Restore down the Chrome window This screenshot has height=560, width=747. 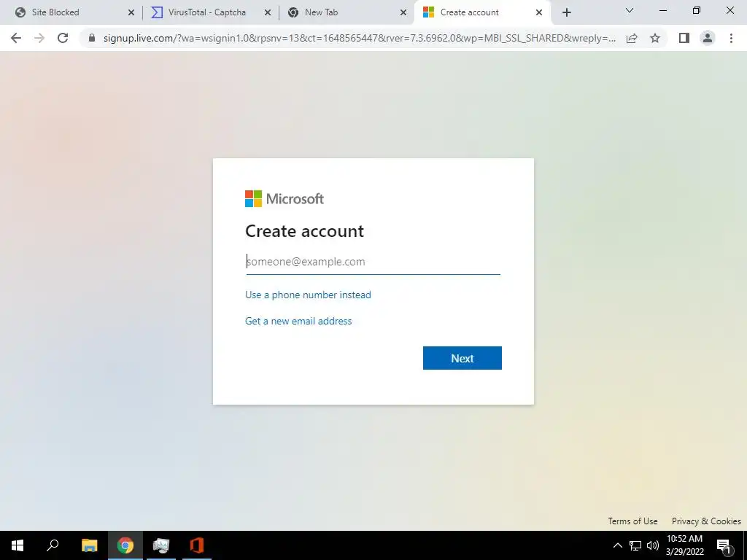pos(697,10)
